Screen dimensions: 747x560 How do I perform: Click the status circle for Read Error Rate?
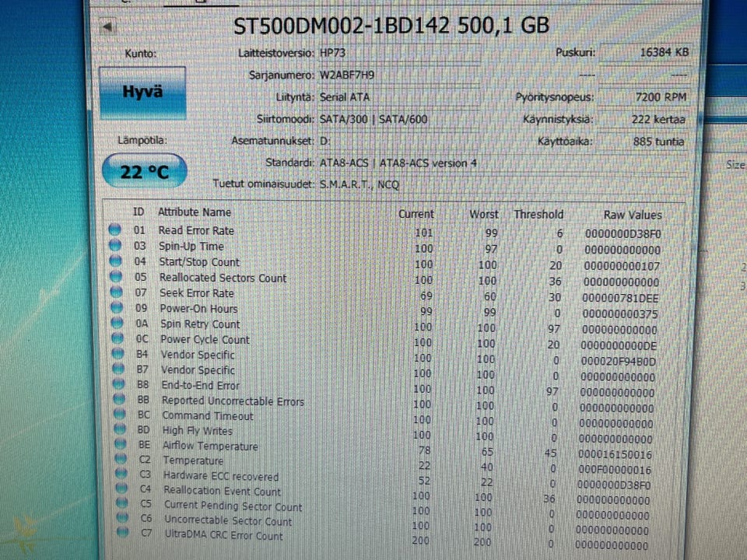(x=115, y=230)
